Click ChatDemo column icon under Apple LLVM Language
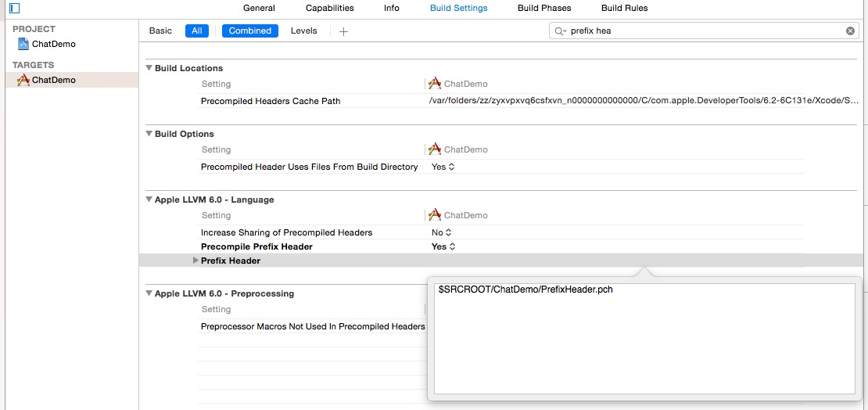Screen dimensions: 868x410 pos(435,215)
